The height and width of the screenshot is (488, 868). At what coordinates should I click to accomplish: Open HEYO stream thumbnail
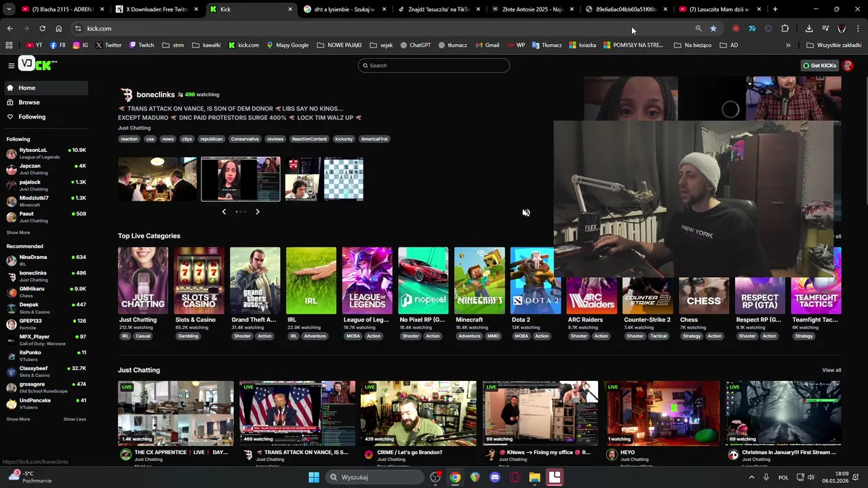tap(662, 413)
